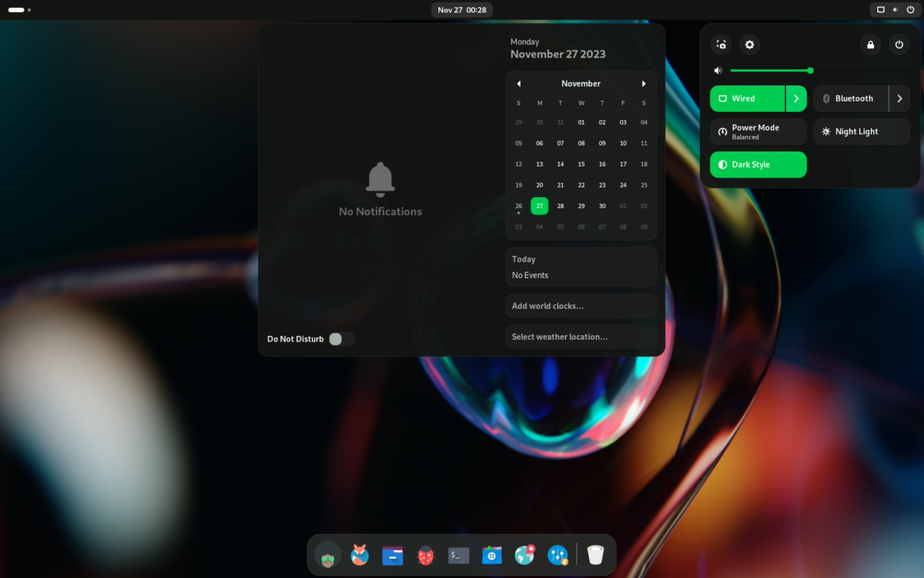Click the top bar power icon
Screen dimensions: 924x578
click(911, 10)
